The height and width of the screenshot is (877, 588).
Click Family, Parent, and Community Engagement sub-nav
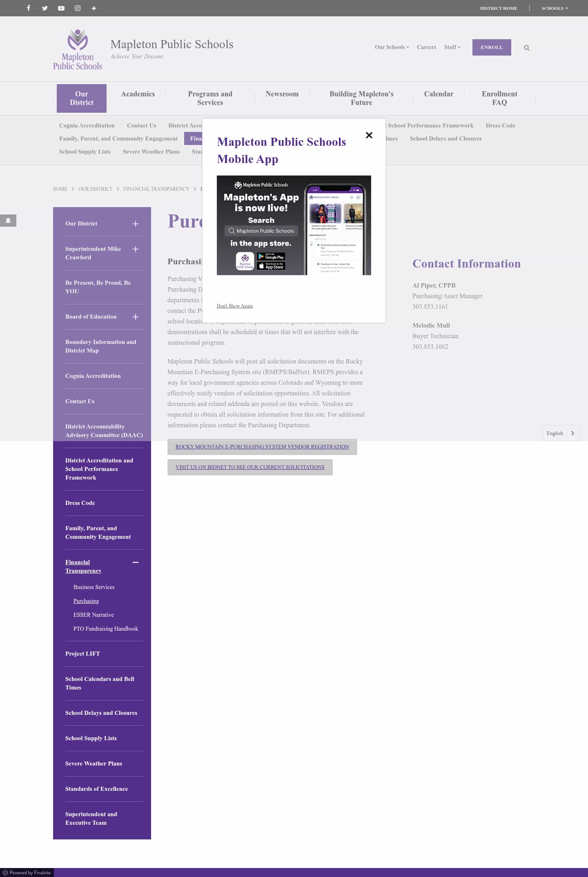(x=118, y=138)
